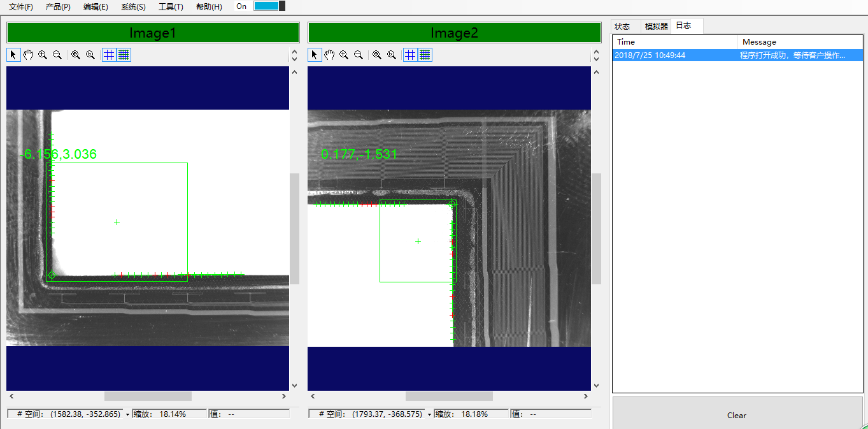
Task: Open coordinate space dropdown under Image2
Action: coord(429,414)
